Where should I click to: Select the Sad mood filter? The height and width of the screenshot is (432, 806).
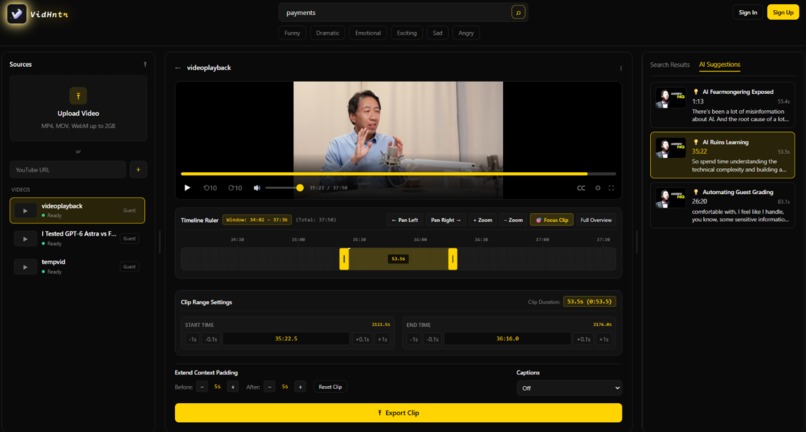[437, 33]
